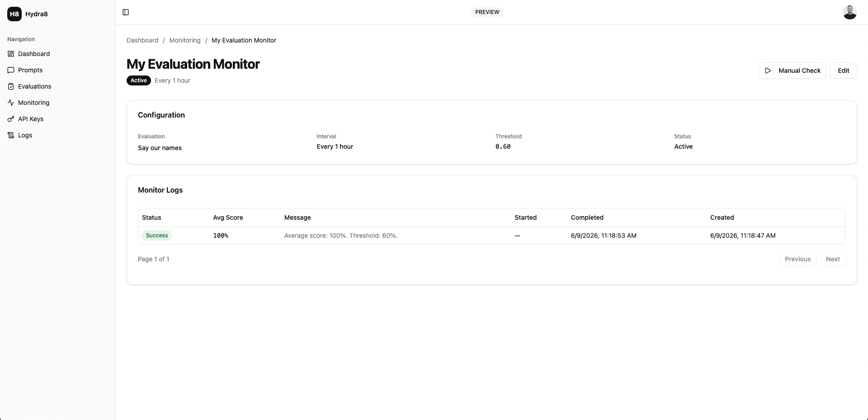868x420 pixels.
Task: Click the Started column header
Action: [525, 217]
